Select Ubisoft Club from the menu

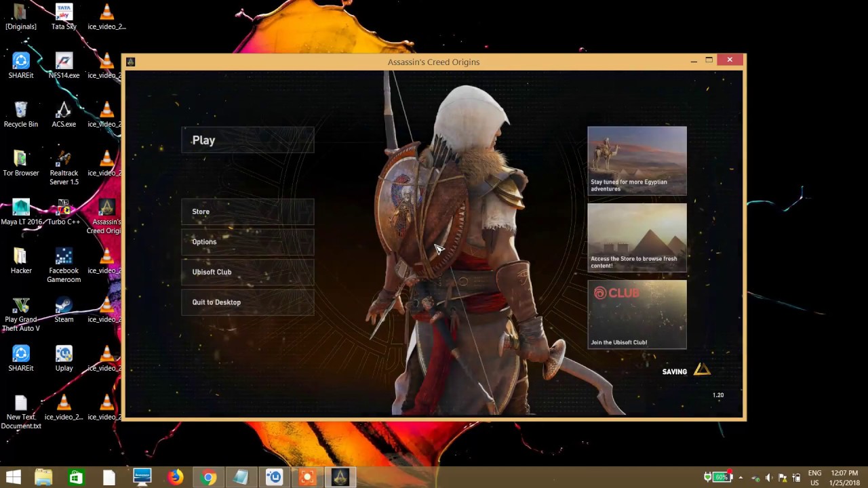coord(248,272)
